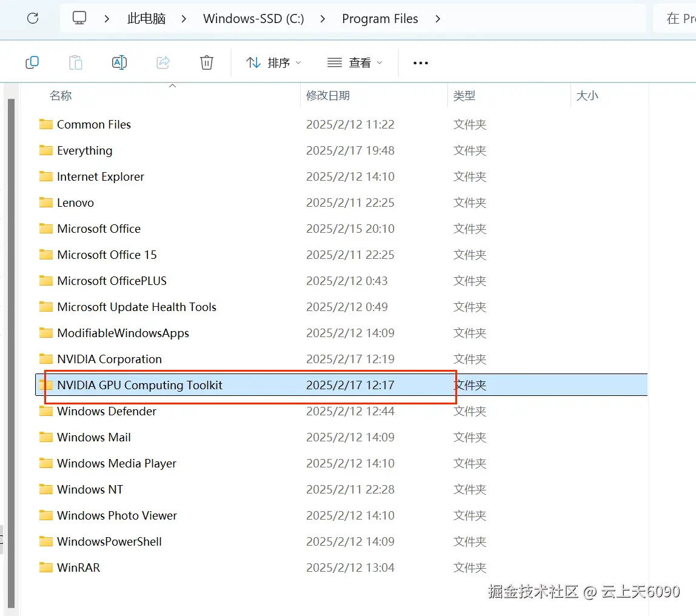The height and width of the screenshot is (616, 696).
Task: Click the WinRAR folder name
Action: 79,567
